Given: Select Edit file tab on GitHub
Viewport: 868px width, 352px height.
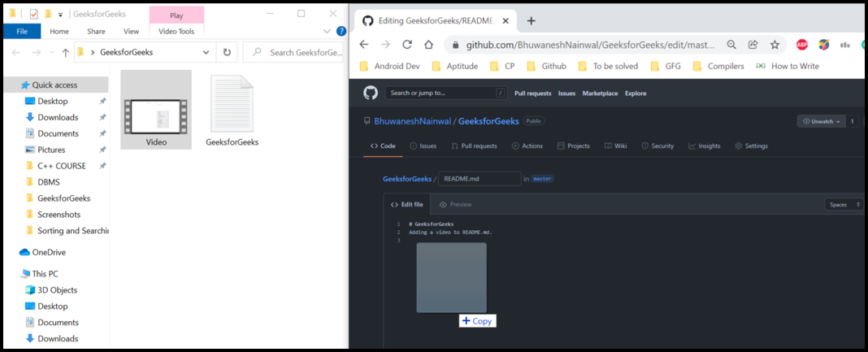Looking at the screenshot, I should tap(407, 204).
